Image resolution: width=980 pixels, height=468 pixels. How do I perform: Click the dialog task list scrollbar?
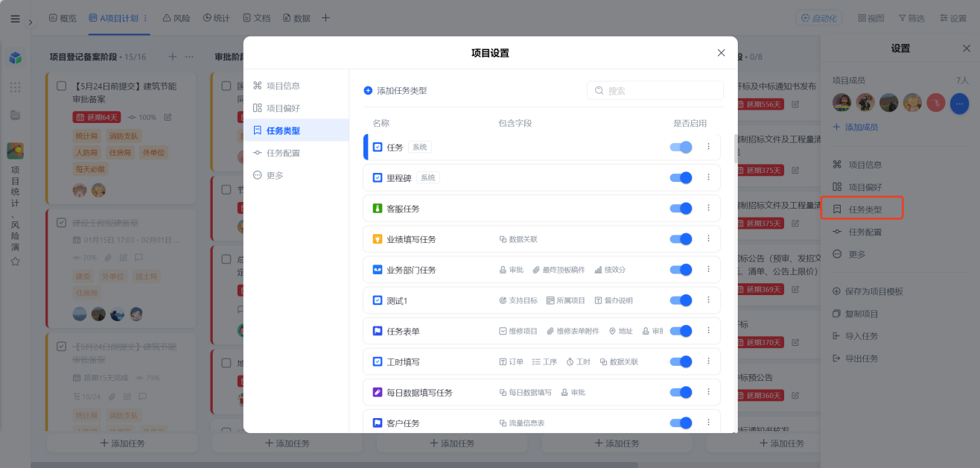pos(736,149)
